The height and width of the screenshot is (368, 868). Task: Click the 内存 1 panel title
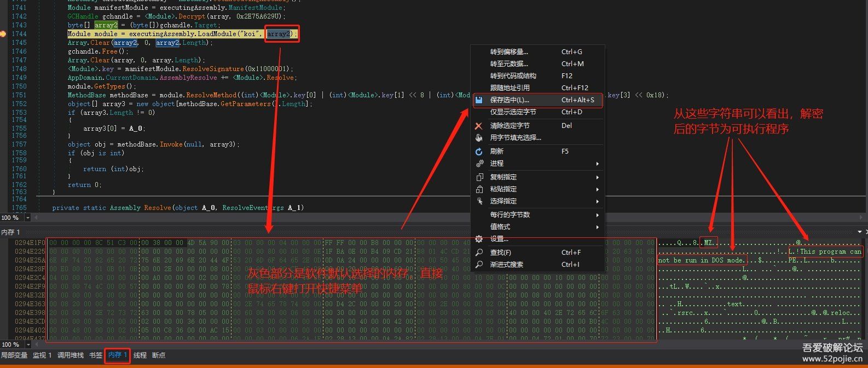point(11,232)
